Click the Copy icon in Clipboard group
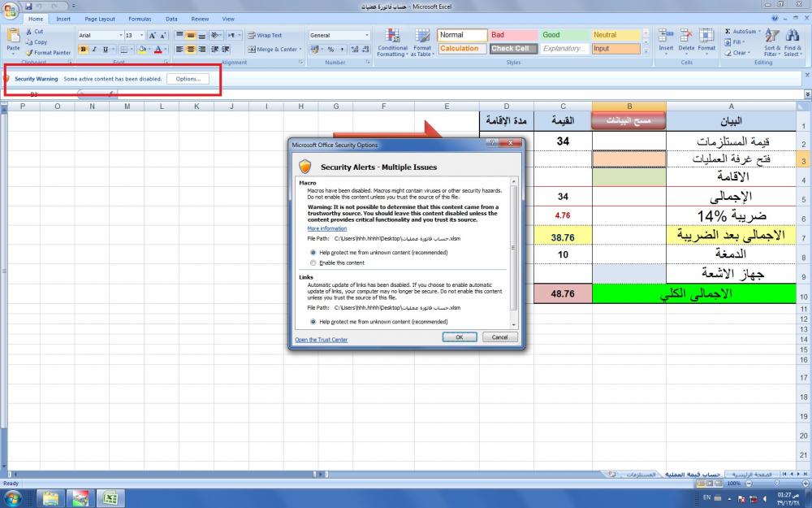812x508 pixels. 29,42
